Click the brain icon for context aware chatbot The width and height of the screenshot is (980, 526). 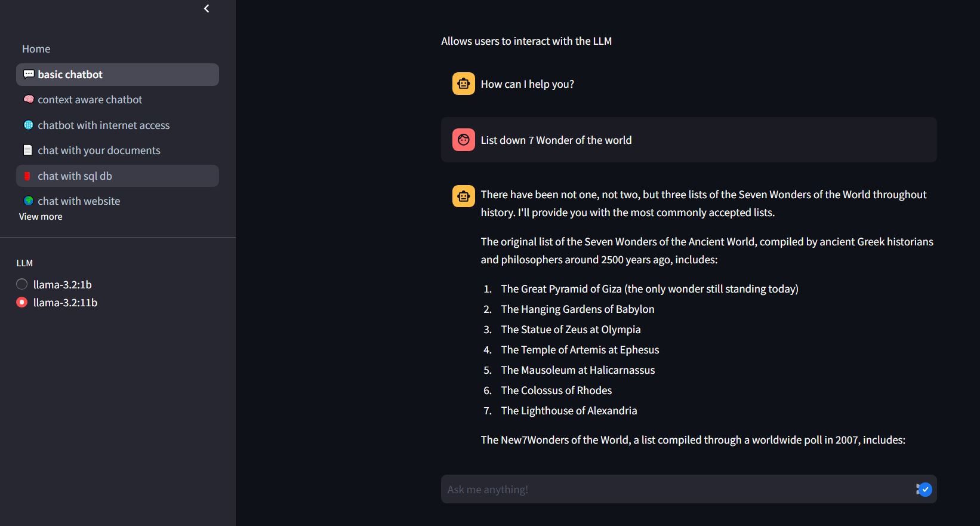point(29,100)
